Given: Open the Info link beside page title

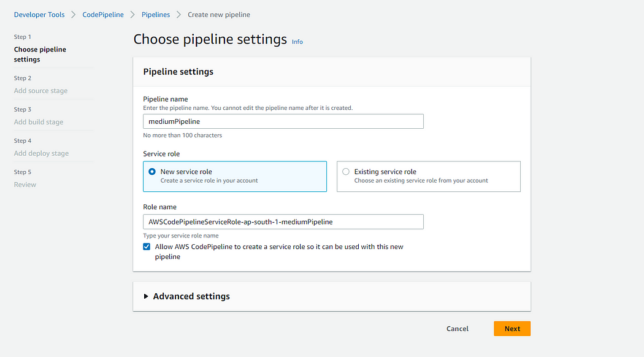Looking at the screenshot, I should (x=297, y=42).
